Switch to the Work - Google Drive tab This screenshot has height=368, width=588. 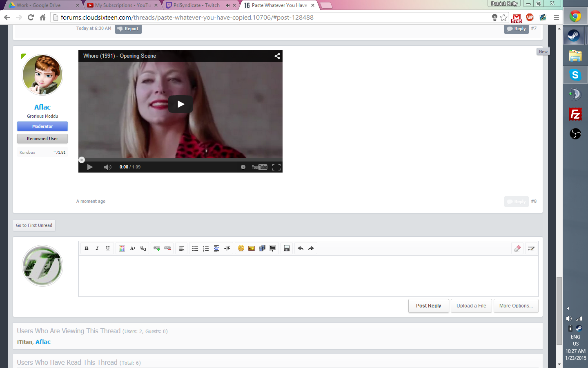coord(43,5)
